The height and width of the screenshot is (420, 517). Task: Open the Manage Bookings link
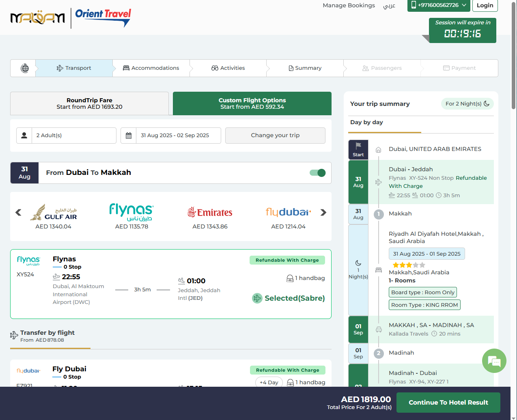point(349,5)
